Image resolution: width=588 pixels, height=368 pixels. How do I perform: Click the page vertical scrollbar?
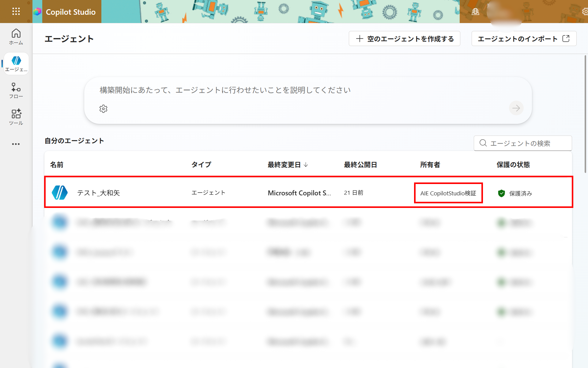point(586,114)
